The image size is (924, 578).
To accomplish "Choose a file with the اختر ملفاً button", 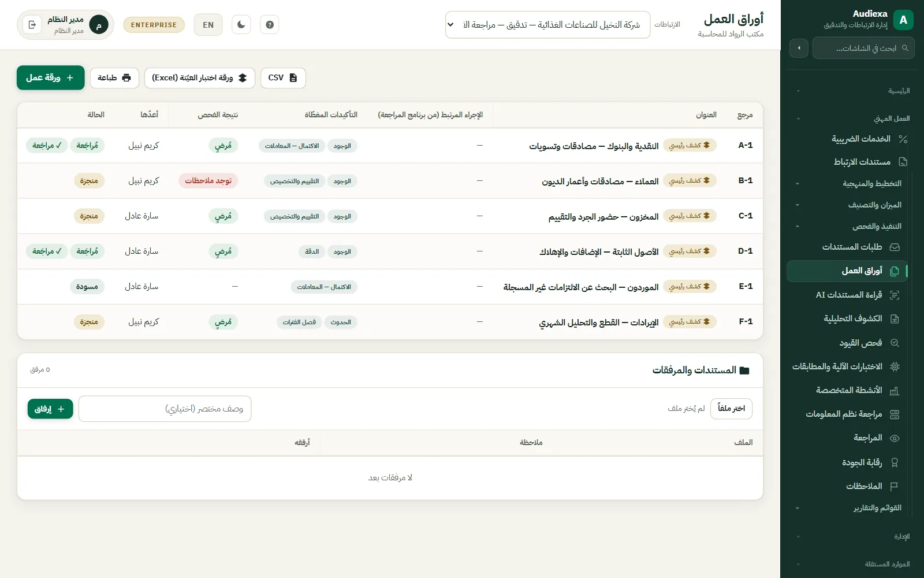I will (731, 409).
